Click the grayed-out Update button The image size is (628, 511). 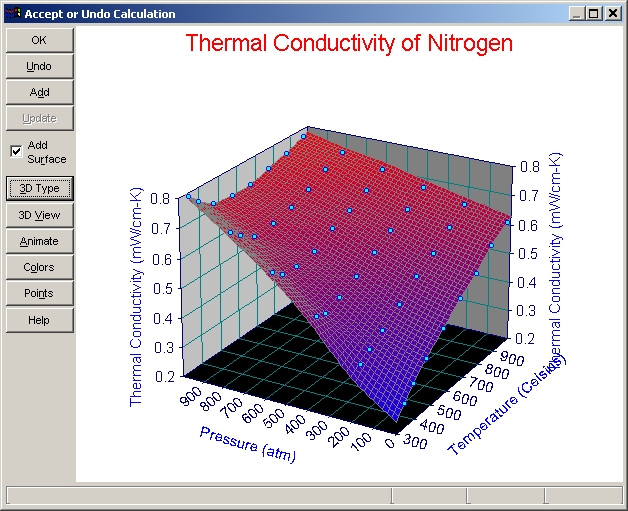[39, 118]
